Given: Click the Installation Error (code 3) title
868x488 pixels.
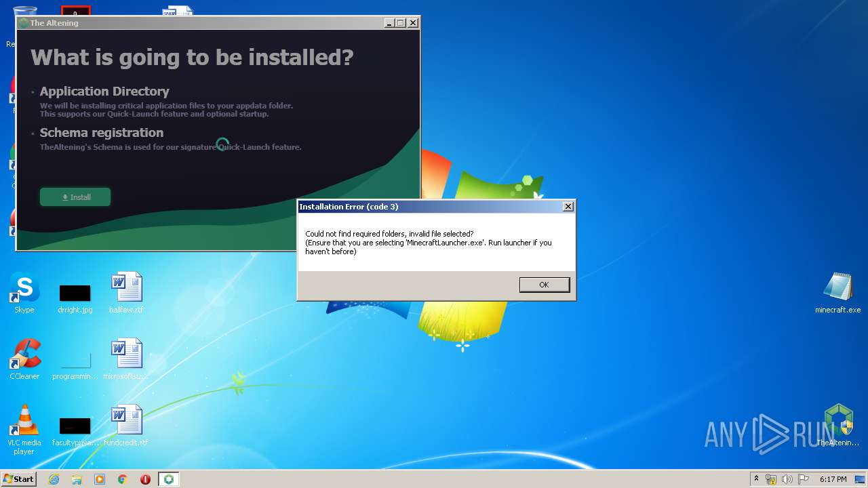Looking at the screenshot, I should point(349,207).
